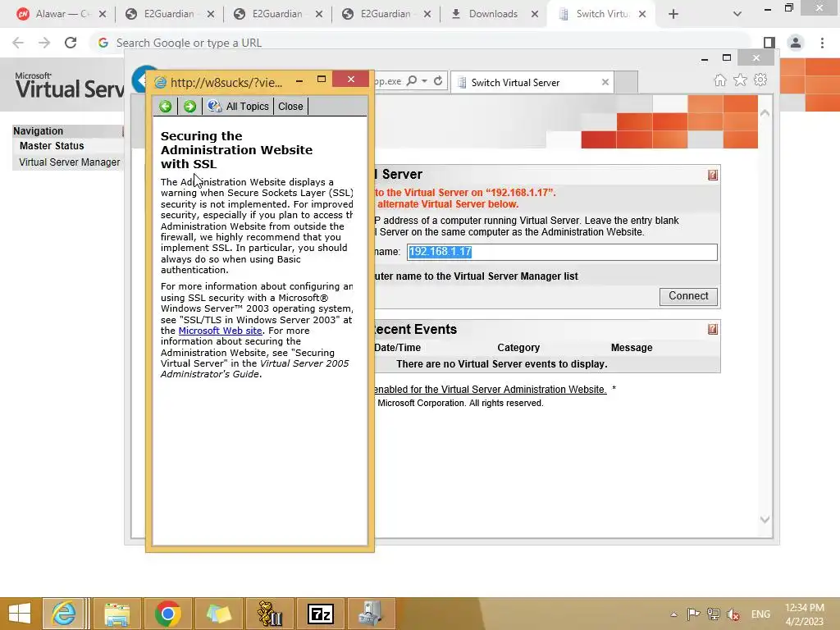The height and width of the screenshot is (630, 840).
Task: Click the Connect button
Action: coord(688,296)
